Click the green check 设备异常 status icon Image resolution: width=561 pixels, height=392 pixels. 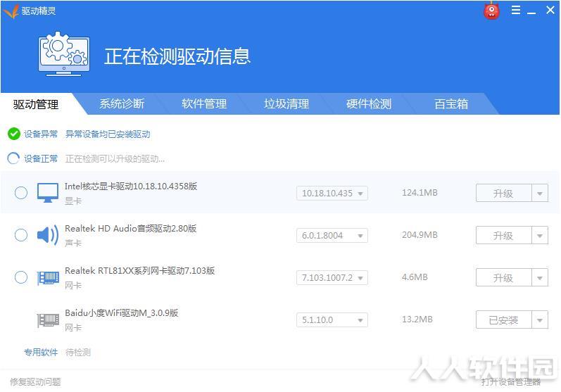pyautogui.click(x=13, y=134)
